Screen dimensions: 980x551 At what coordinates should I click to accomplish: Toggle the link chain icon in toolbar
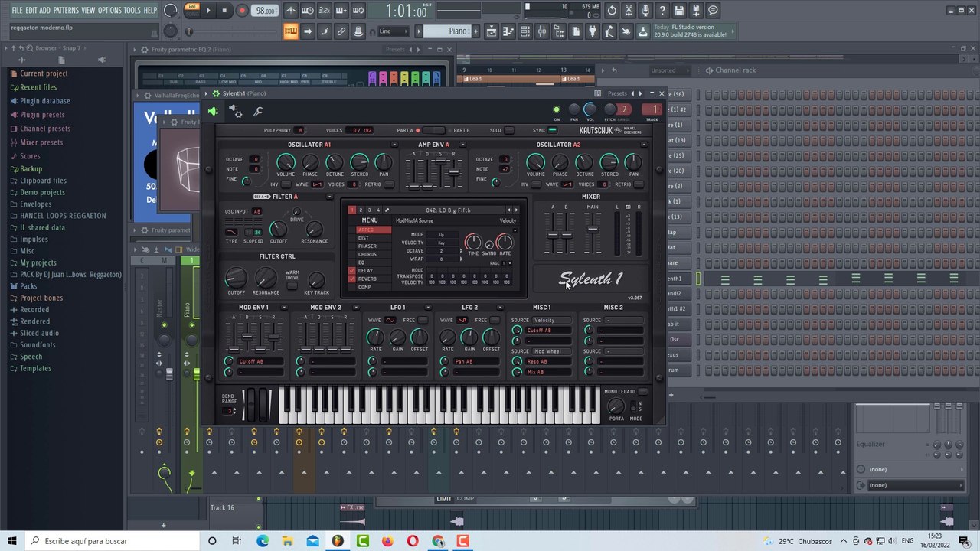click(x=341, y=31)
